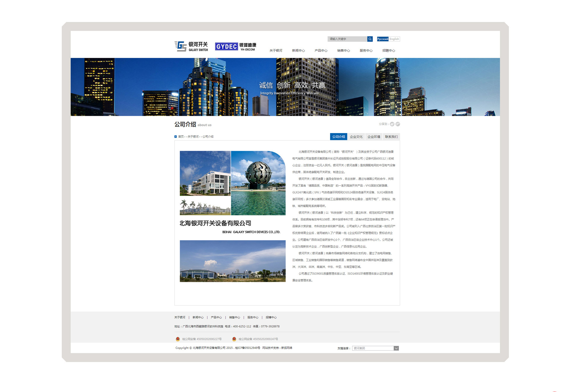Switch to the 企业文化 tab

(x=356, y=137)
